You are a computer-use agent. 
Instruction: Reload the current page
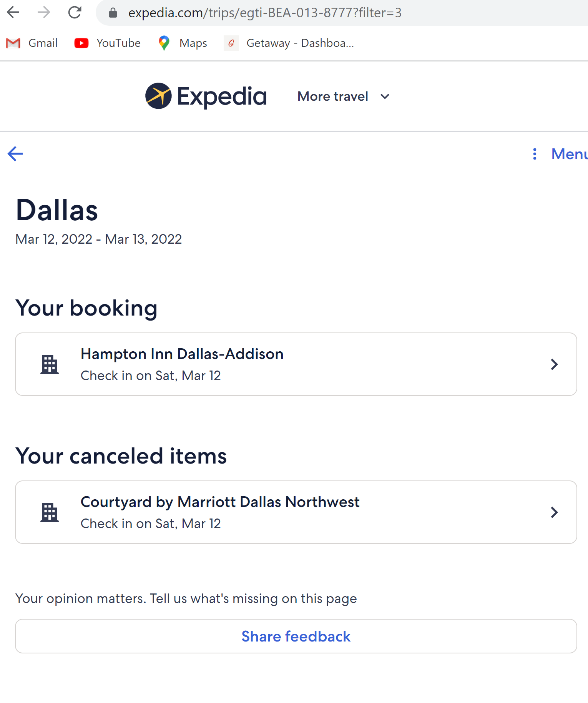pyautogui.click(x=75, y=13)
